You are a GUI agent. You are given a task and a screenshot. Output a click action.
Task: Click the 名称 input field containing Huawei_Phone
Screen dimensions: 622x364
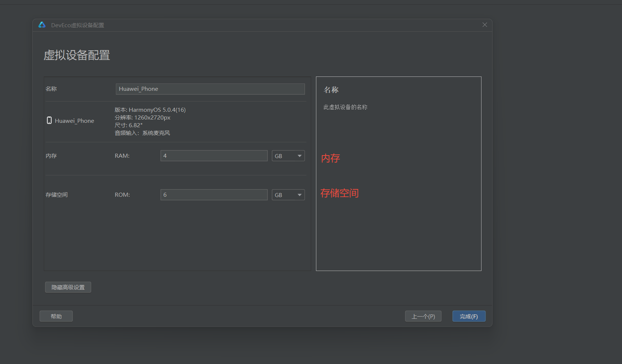210,89
